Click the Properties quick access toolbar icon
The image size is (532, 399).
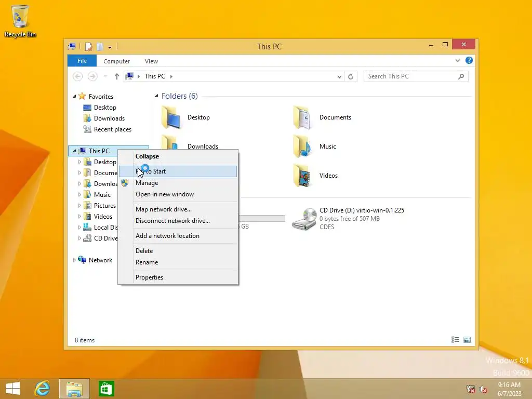[88, 46]
